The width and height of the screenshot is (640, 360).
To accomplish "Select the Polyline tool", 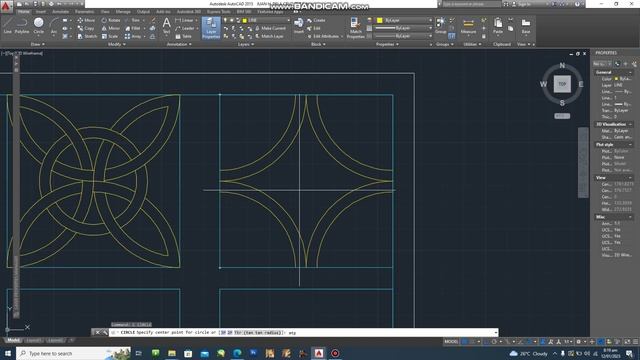I will [x=22, y=26].
